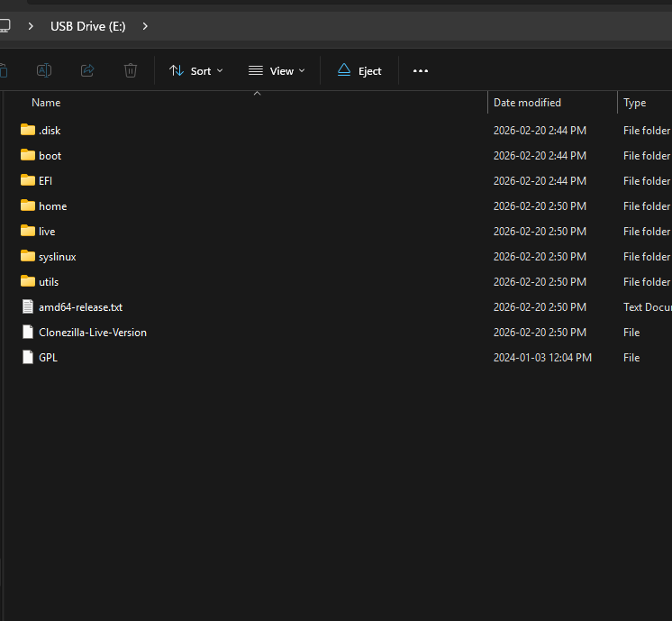Expand chevron after USB Drive (E:) breadcrumb
The image size is (672, 621).
[145, 27]
